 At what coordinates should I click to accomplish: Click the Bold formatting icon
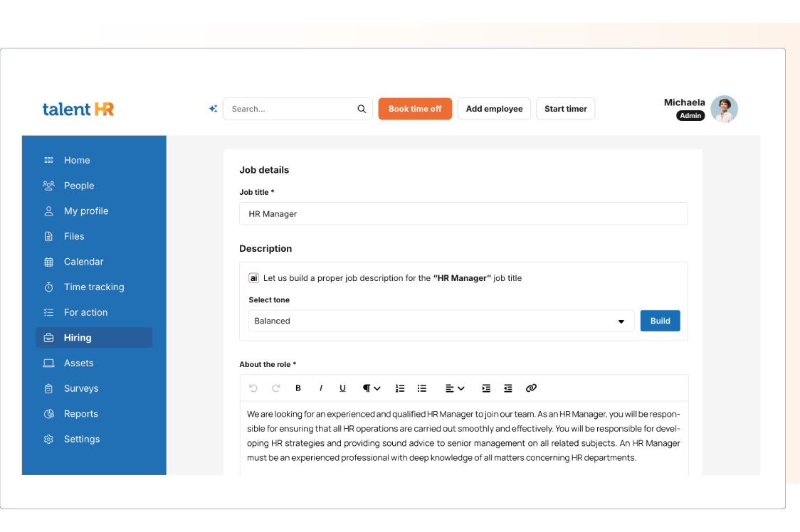pyautogui.click(x=298, y=388)
